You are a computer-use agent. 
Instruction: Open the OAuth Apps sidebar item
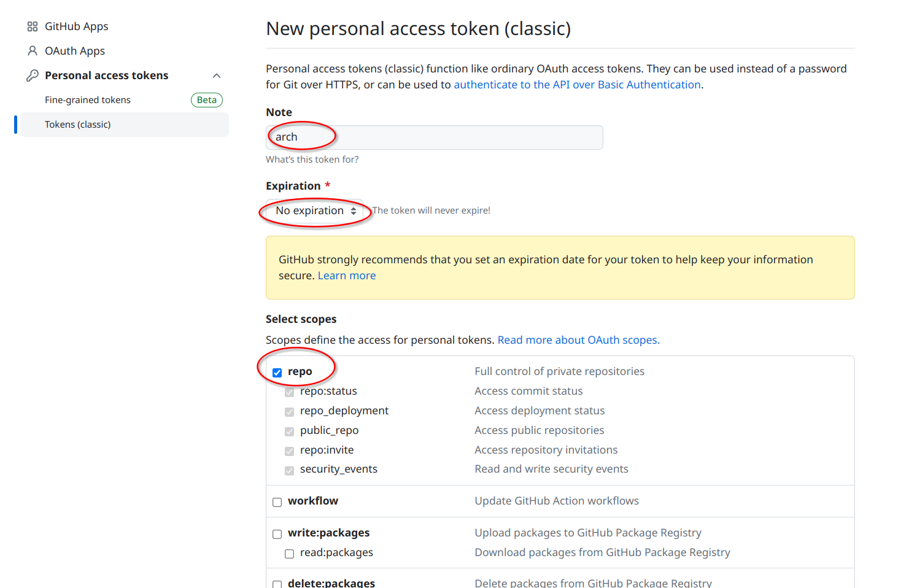[75, 51]
